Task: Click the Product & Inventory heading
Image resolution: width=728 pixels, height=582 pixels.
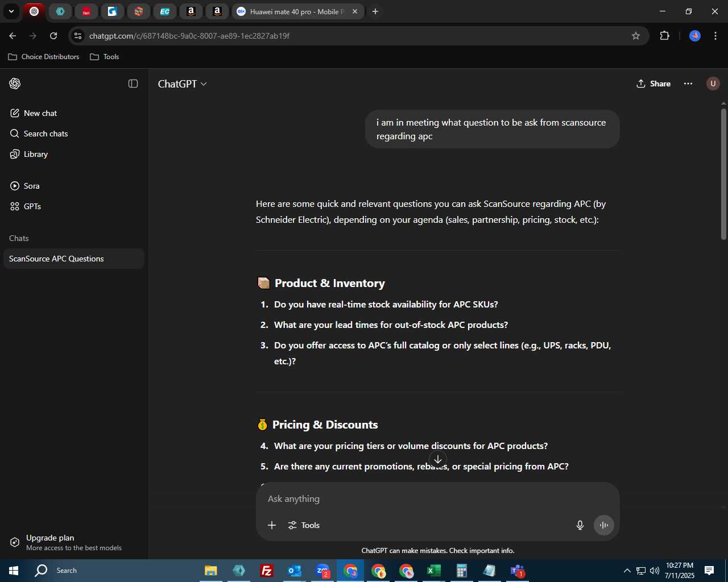Action: point(330,283)
